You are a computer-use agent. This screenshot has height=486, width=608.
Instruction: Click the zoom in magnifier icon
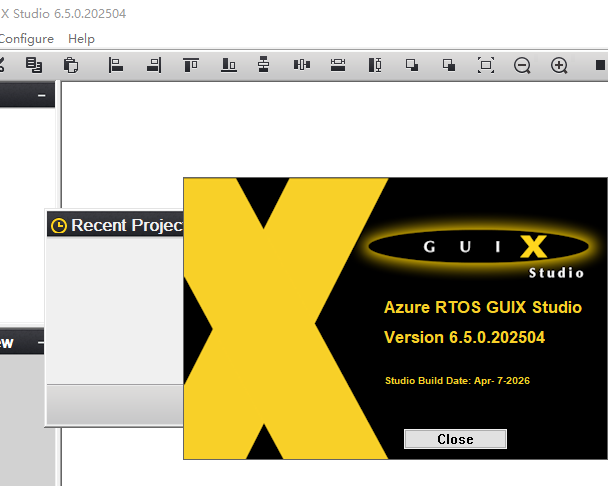click(559, 65)
